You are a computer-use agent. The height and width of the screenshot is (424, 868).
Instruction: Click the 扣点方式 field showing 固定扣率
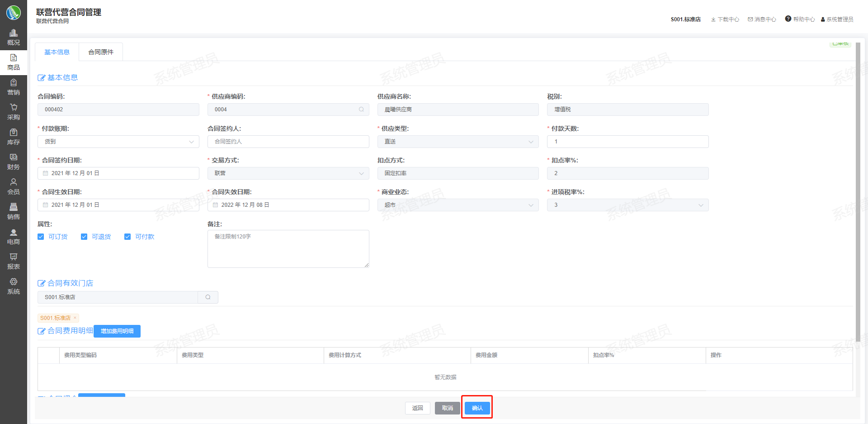458,173
